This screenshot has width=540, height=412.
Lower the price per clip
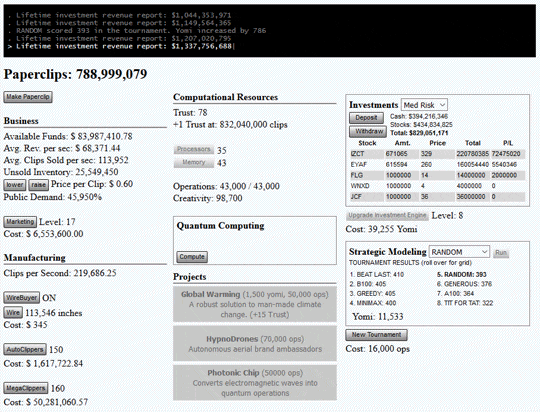pos(15,185)
